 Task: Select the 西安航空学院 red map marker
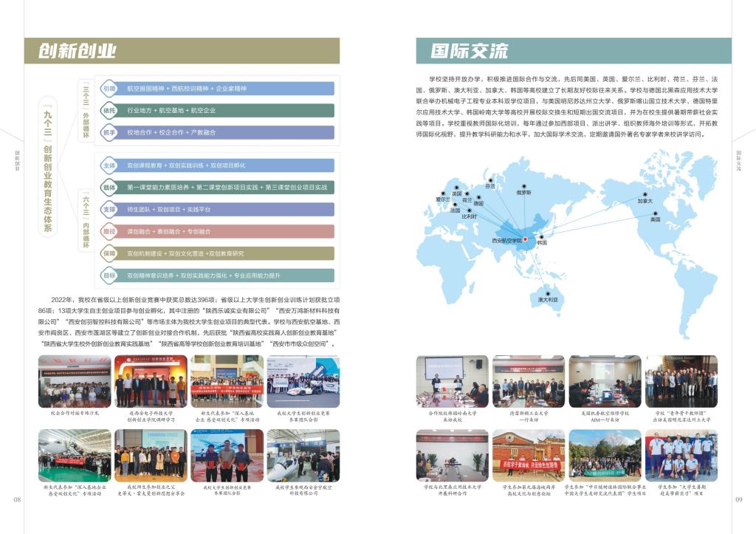[x=526, y=239]
